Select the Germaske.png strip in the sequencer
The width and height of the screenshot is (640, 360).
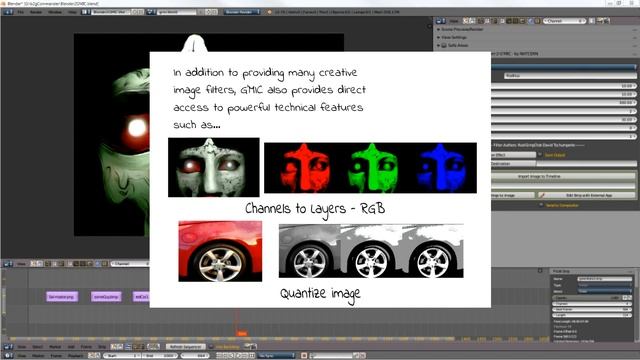click(x=62, y=297)
